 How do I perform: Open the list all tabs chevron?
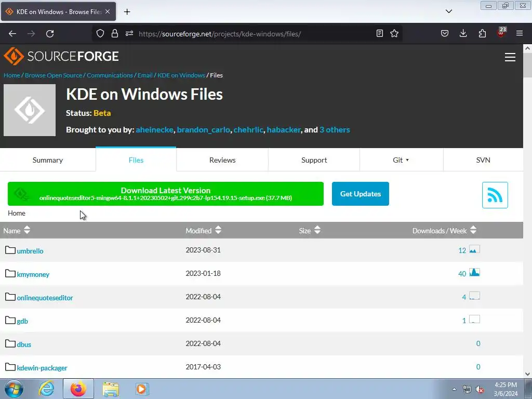448,11
